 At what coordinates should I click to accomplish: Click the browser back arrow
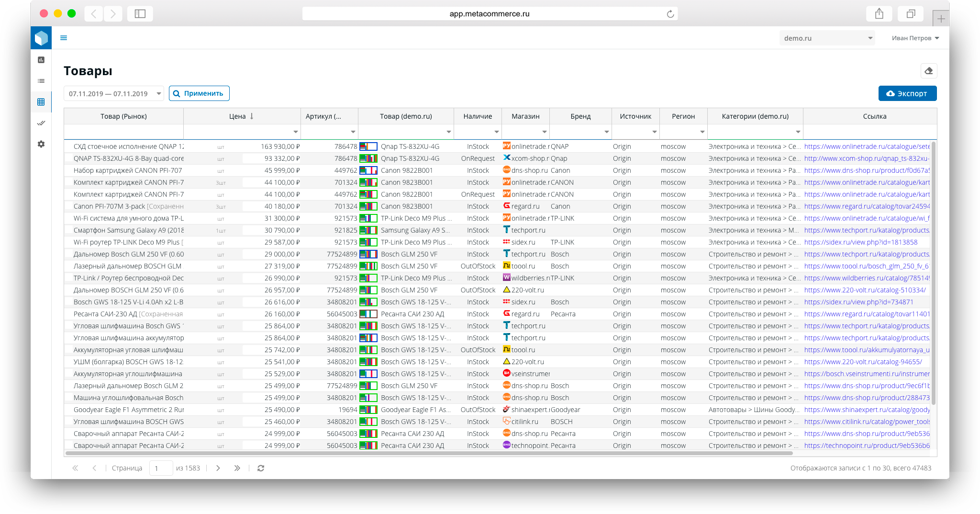(x=94, y=14)
